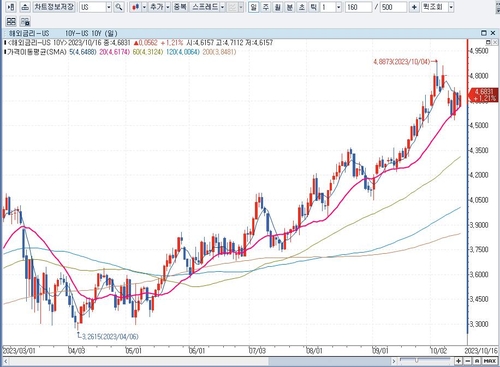Click the MAX button at bottom right
The height and width of the screenshot is (367, 500).
490,361
